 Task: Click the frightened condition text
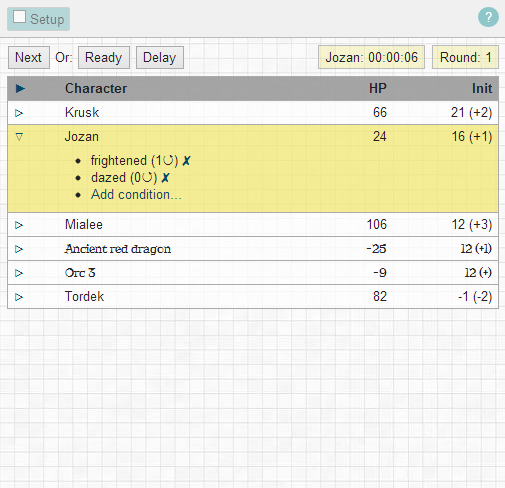(134, 161)
